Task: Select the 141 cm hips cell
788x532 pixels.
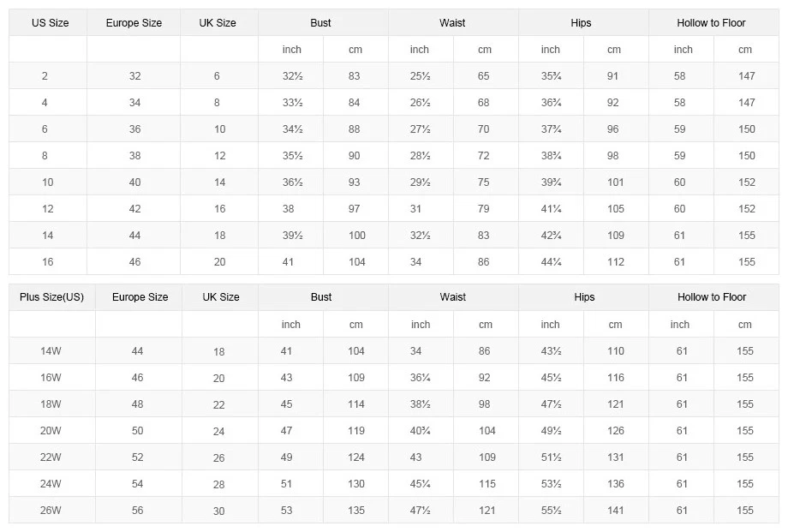Action: click(616, 511)
